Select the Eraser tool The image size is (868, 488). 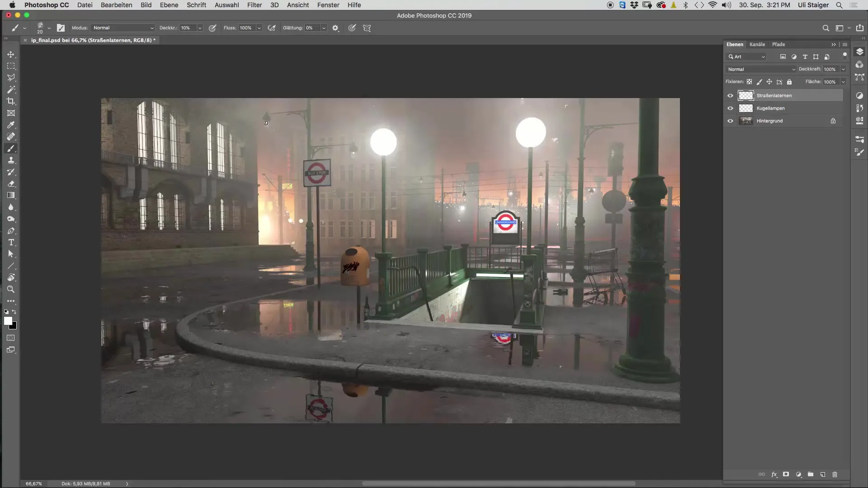tap(11, 183)
